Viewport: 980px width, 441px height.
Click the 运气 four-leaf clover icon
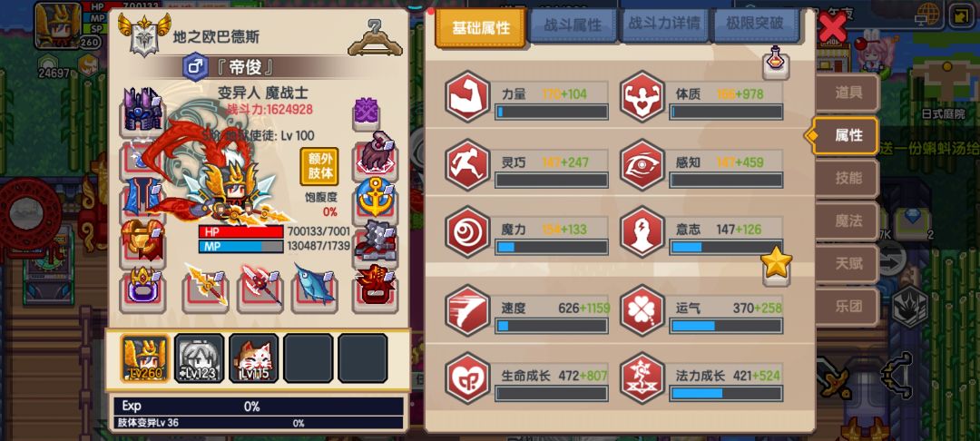pos(642,310)
